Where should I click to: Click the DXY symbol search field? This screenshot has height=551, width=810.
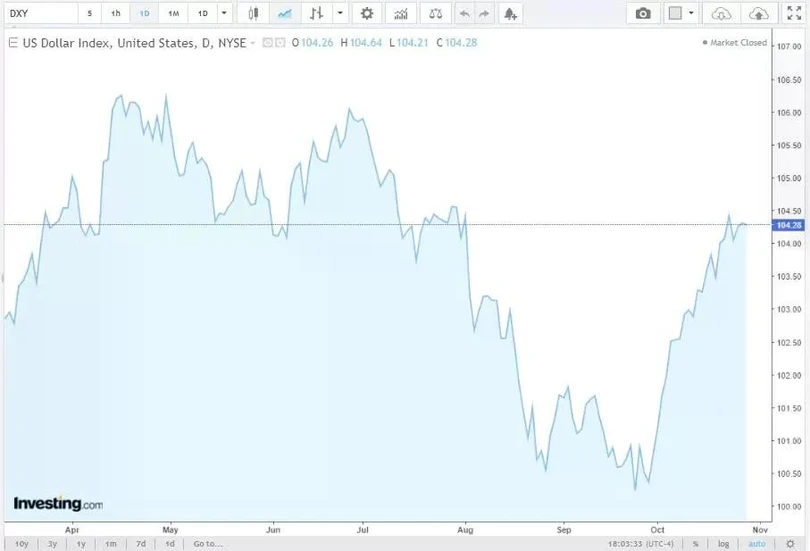38,13
